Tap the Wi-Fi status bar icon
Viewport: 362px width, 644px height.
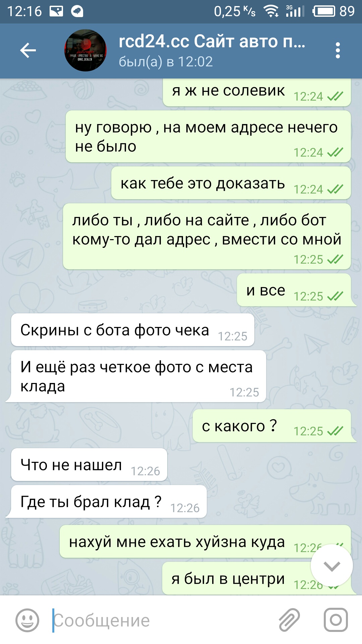(271, 11)
